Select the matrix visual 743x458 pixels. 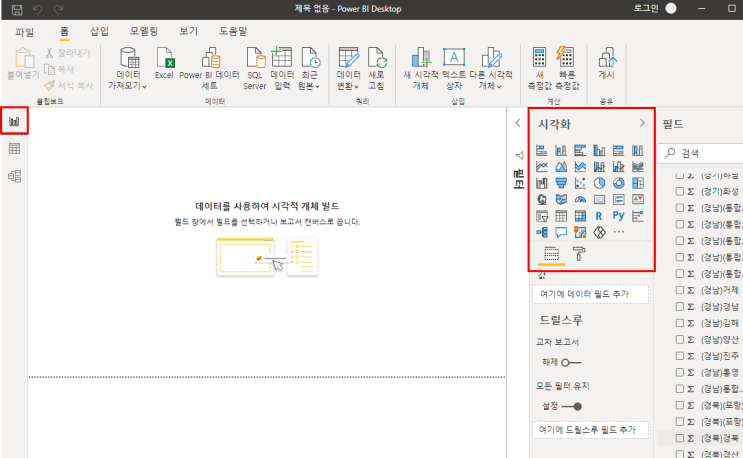pos(580,216)
